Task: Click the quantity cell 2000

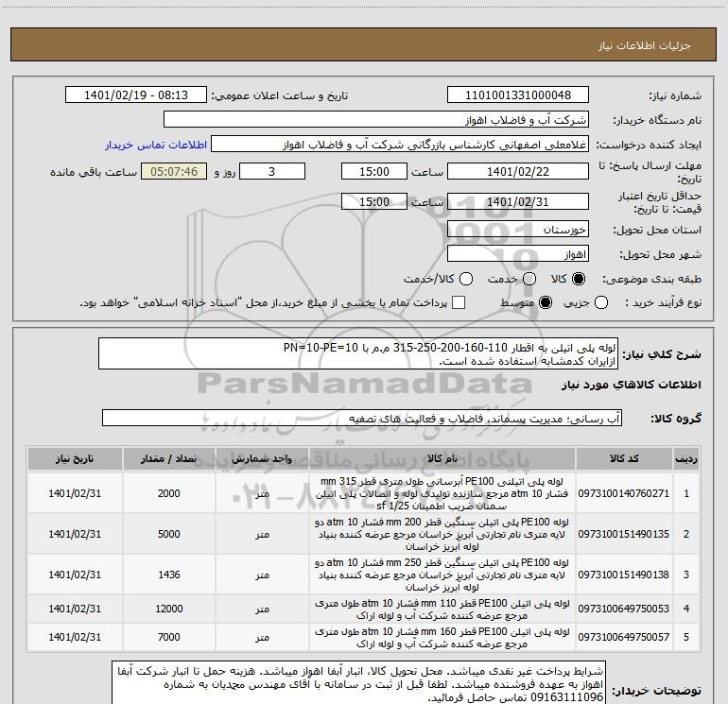Action: point(169,493)
